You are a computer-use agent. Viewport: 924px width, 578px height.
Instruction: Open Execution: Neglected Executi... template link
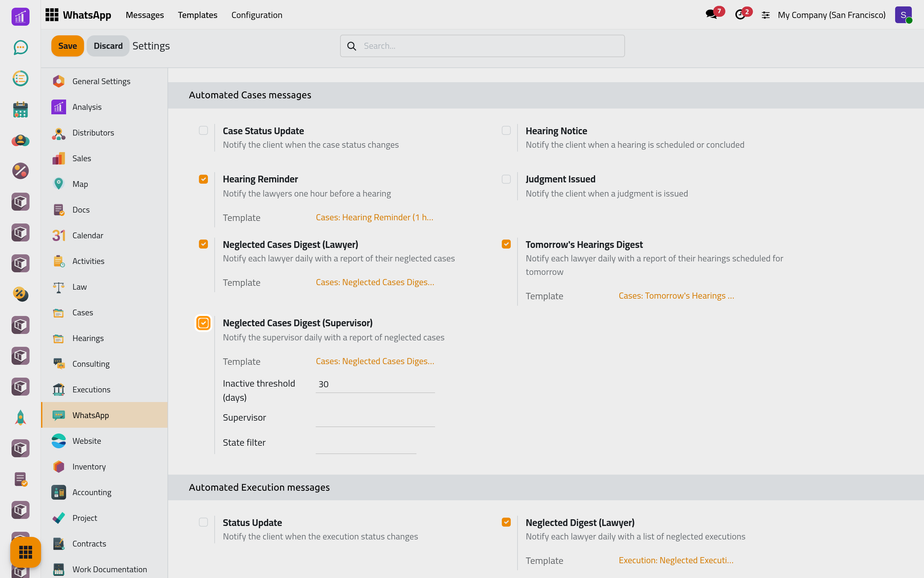click(x=676, y=560)
